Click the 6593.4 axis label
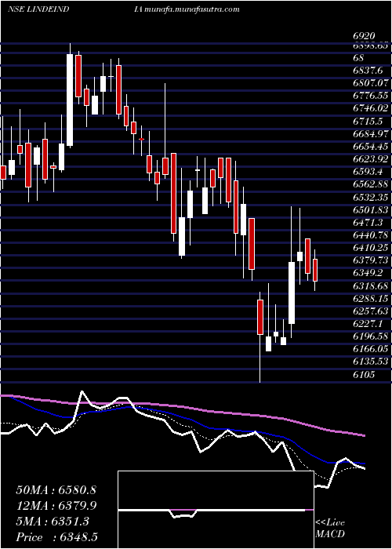392x549 pixels. tap(368, 172)
